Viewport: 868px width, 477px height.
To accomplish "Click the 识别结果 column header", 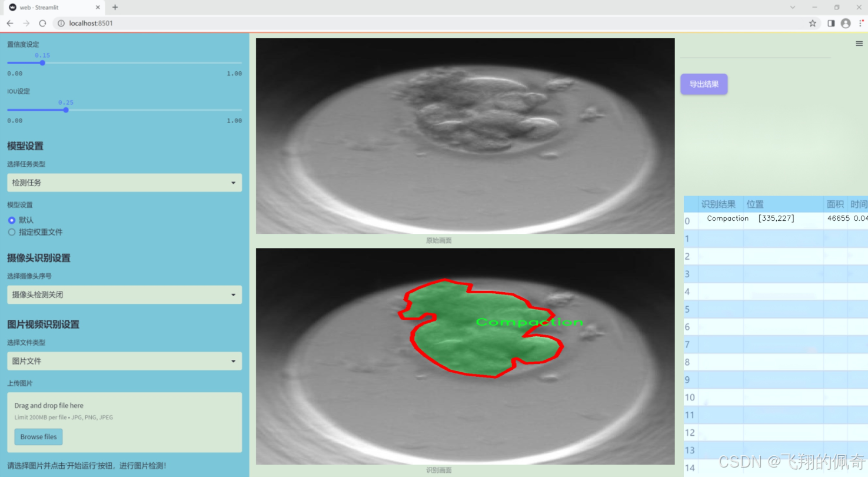I will tap(720, 204).
